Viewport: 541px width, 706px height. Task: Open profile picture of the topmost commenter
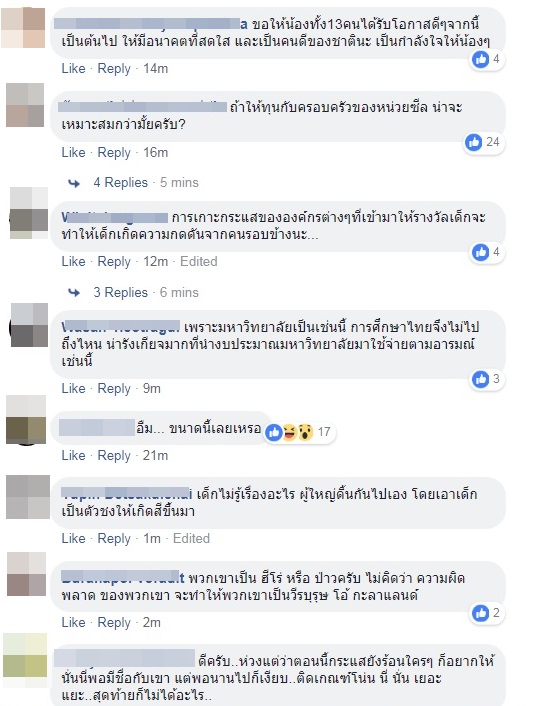[23, 27]
